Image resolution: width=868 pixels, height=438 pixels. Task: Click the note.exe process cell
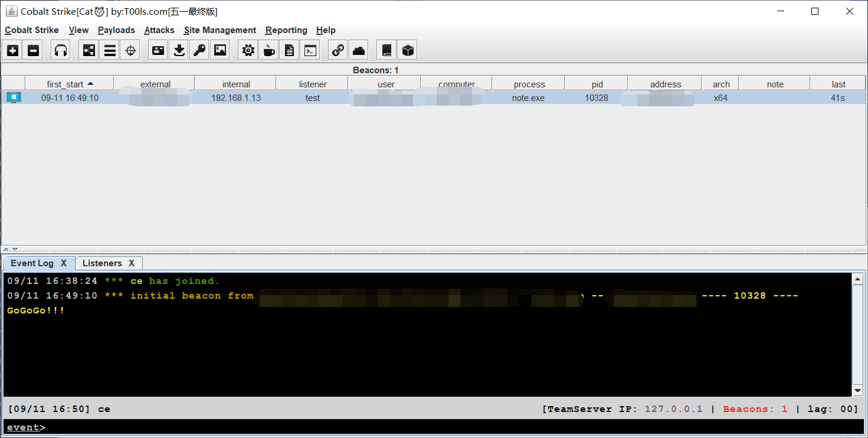coord(529,98)
